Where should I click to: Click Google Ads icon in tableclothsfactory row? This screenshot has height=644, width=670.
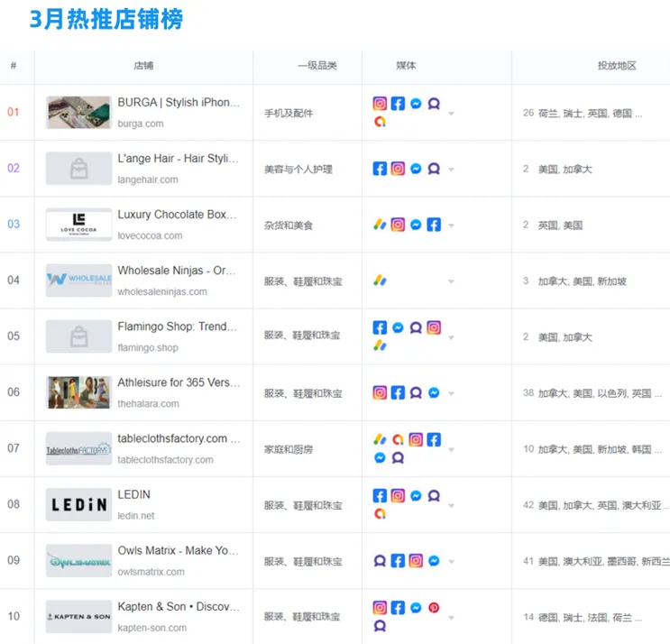(380, 439)
